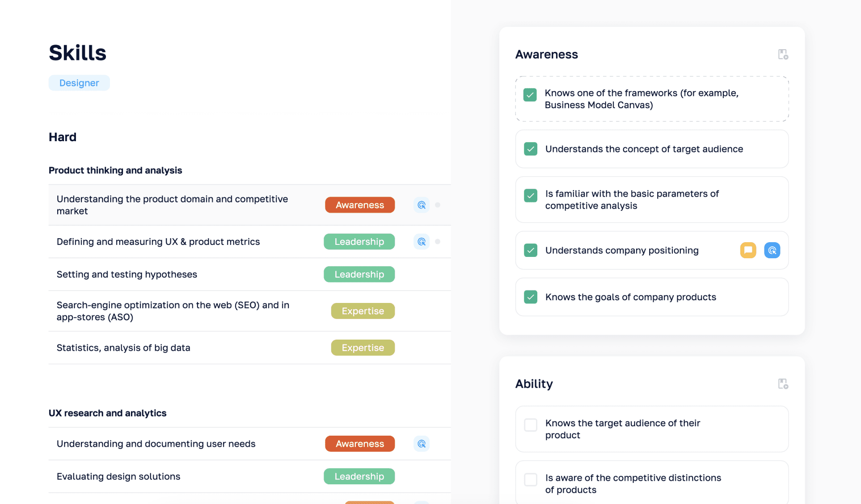Check Knows the target audience of their product
This screenshot has width=861, height=504.
click(530, 424)
